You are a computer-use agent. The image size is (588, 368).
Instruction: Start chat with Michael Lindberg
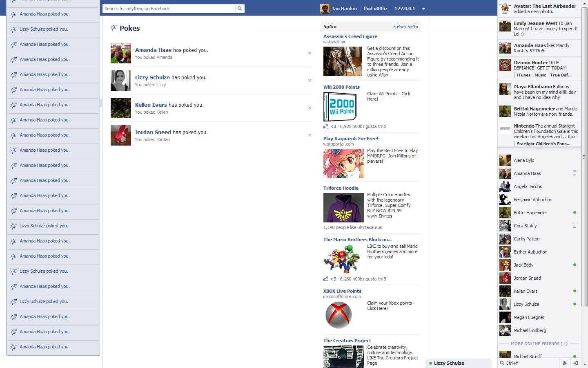[x=539, y=330]
